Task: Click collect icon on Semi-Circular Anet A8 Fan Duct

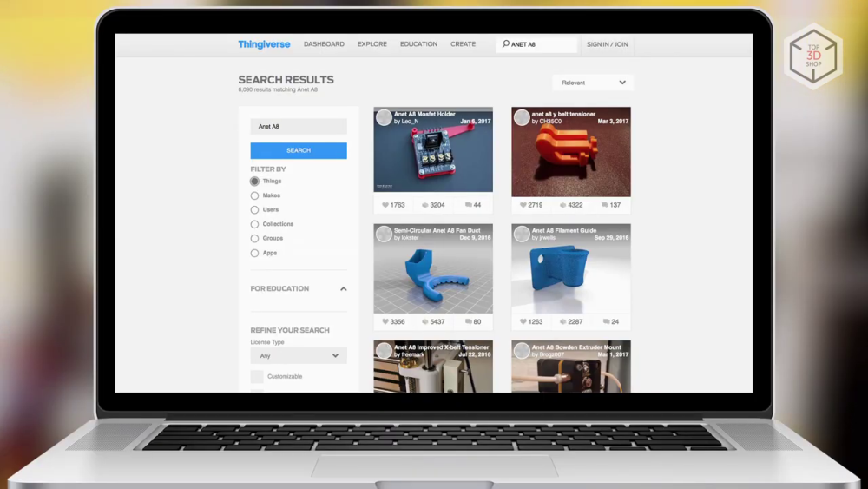Action: (x=425, y=321)
